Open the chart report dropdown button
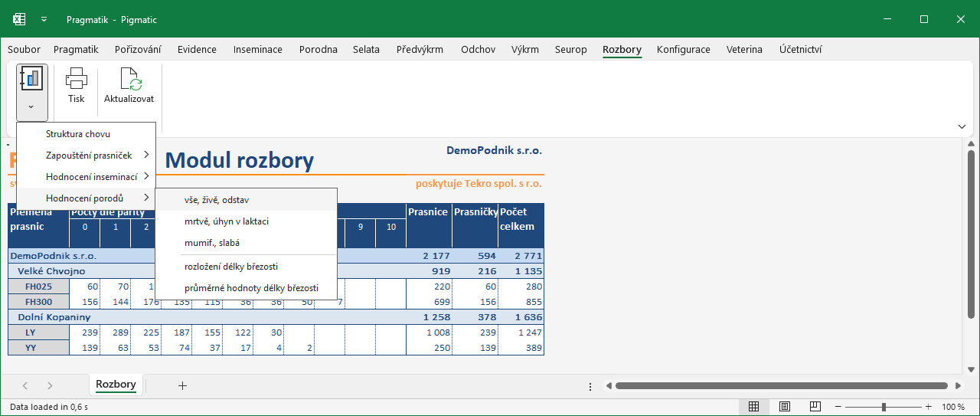This screenshot has width=980, height=416. 31,93
